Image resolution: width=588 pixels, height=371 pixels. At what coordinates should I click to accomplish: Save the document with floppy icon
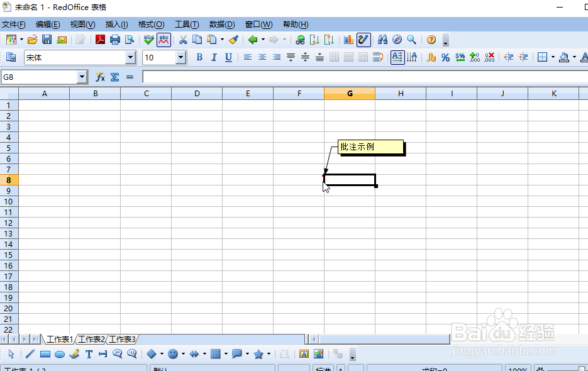(47, 40)
